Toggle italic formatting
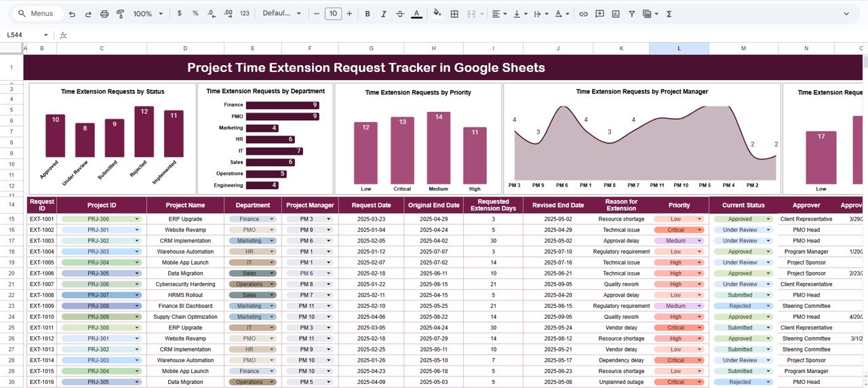The image size is (868, 388). [384, 14]
